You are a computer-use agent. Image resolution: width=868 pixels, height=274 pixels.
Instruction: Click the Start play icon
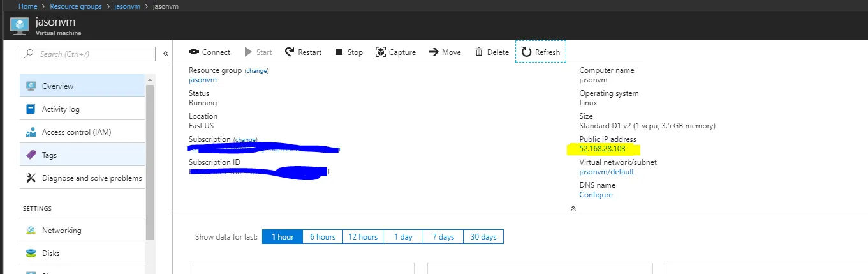[x=248, y=52]
